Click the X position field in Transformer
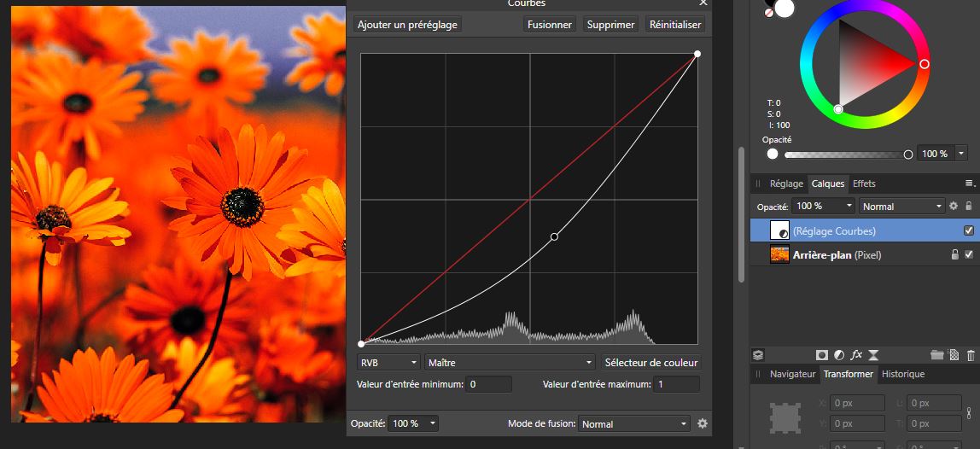Viewport: 980px width, 449px height. point(857,403)
